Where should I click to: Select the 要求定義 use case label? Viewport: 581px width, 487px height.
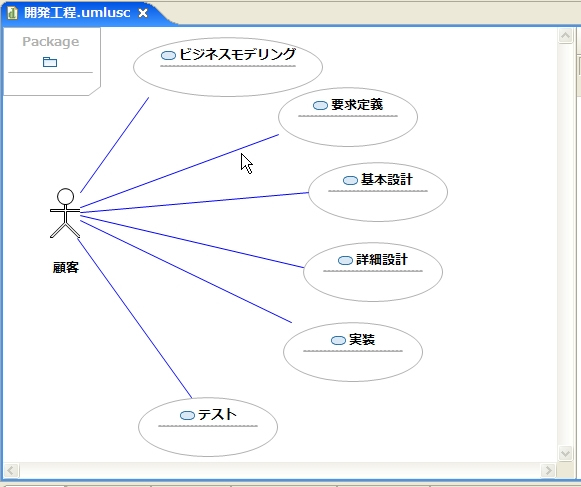pyautogui.click(x=357, y=105)
